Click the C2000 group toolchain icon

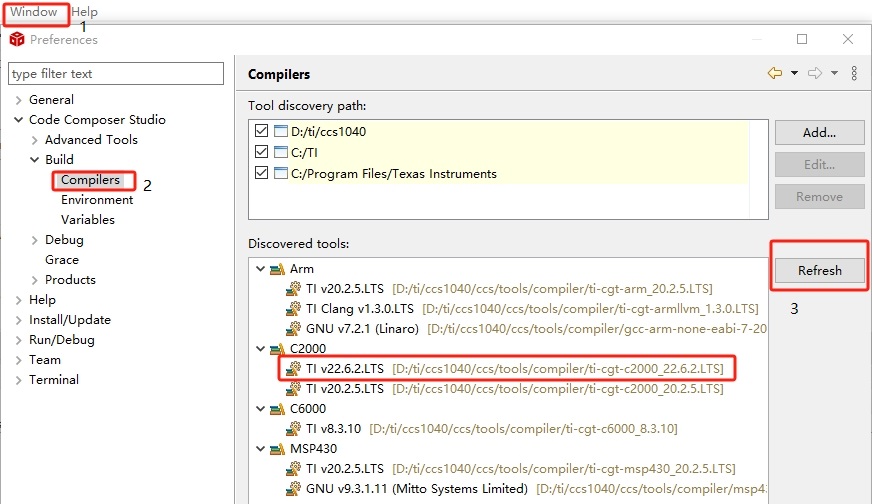click(278, 349)
